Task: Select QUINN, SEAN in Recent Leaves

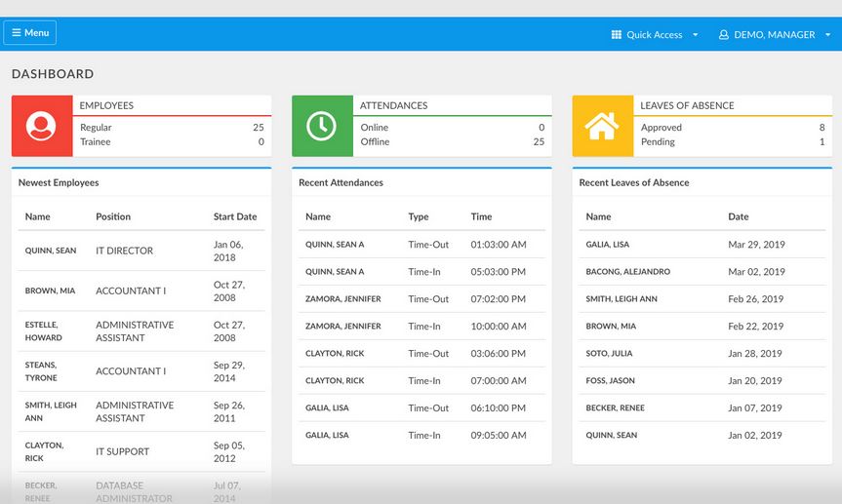Action: click(611, 436)
